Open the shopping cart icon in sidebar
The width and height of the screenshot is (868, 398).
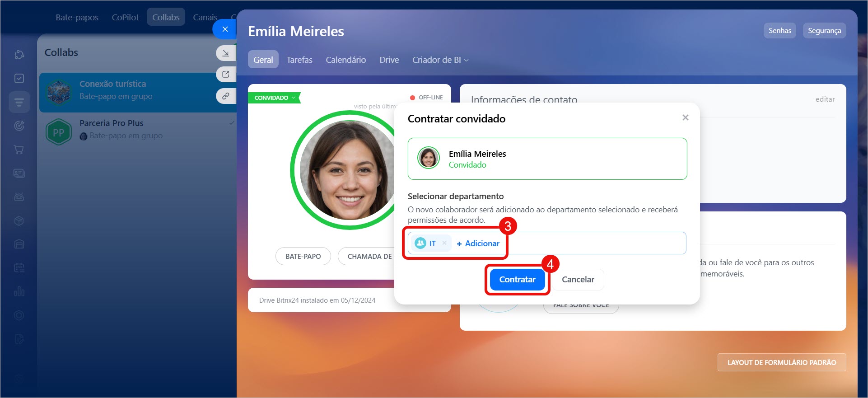pos(19,150)
